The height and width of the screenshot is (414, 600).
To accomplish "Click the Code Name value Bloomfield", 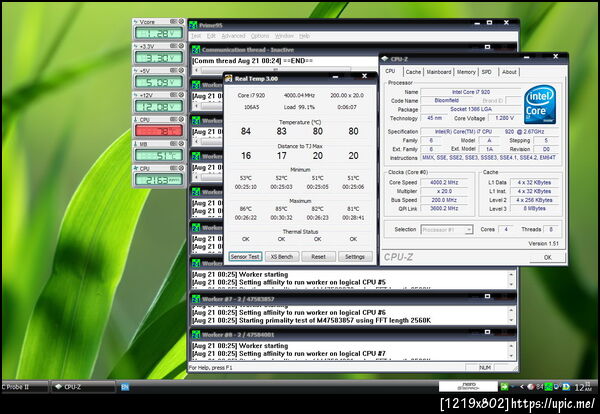I will (x=447, y=101).
